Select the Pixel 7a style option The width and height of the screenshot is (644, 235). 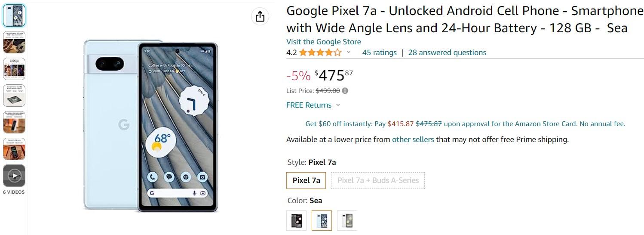(306, 180)
